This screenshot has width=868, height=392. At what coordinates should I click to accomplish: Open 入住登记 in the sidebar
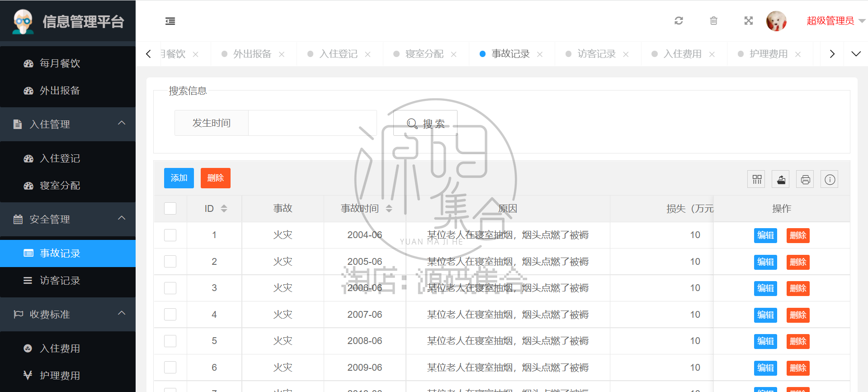[x=68, y=158]
